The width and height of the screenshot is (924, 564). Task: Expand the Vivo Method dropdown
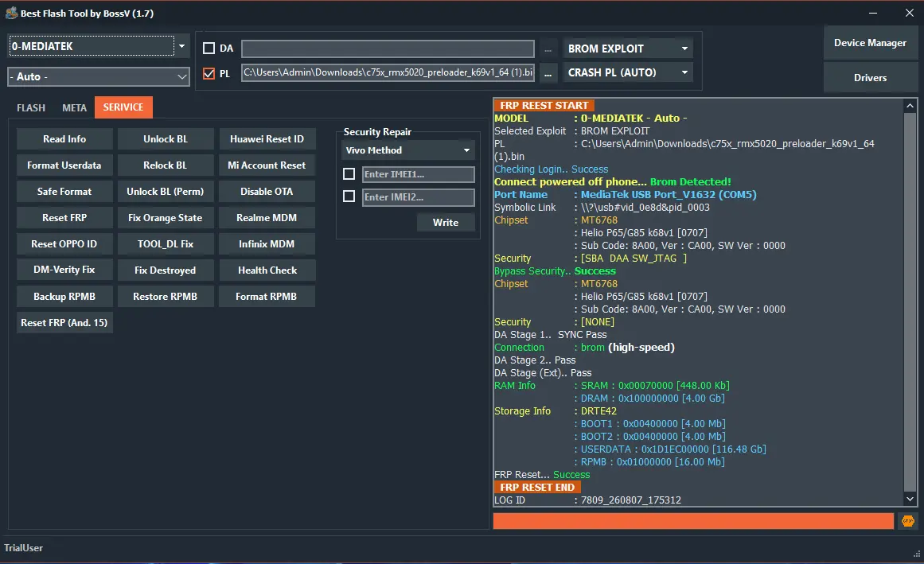[x=407, y=150]
